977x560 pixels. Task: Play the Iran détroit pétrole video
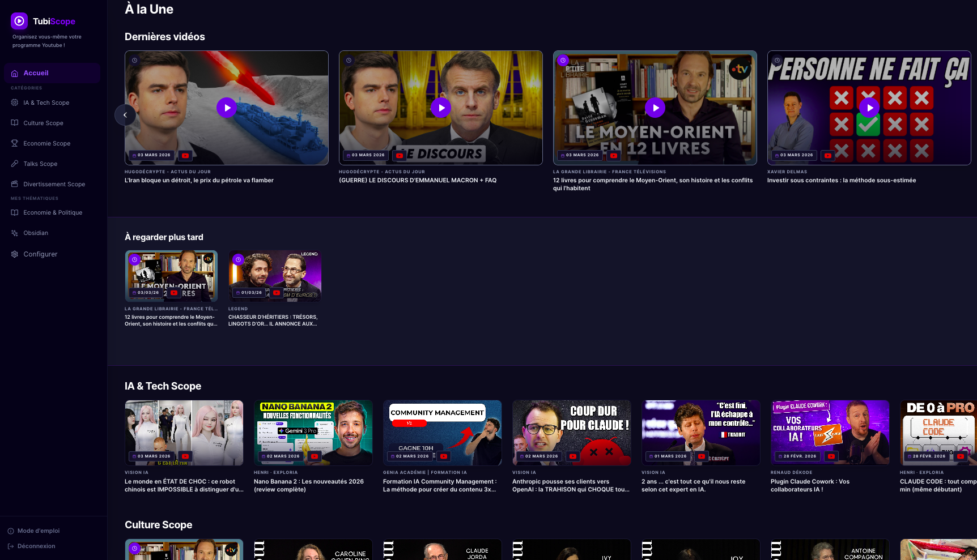pos(227,108)
